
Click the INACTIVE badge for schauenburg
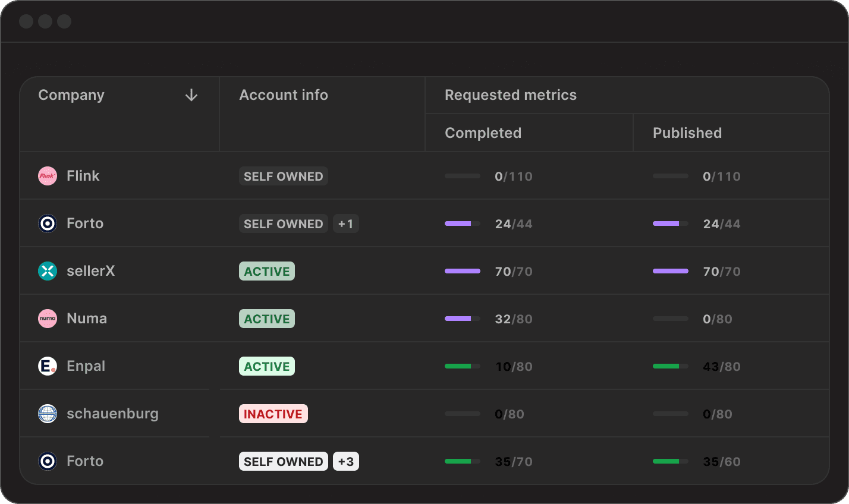[x=273, y=414]
